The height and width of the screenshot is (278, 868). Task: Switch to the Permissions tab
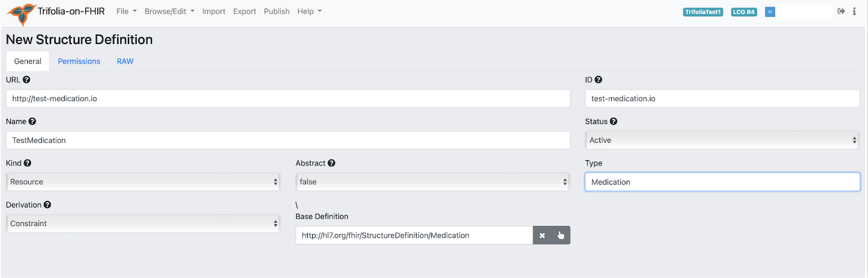(79, 61)
